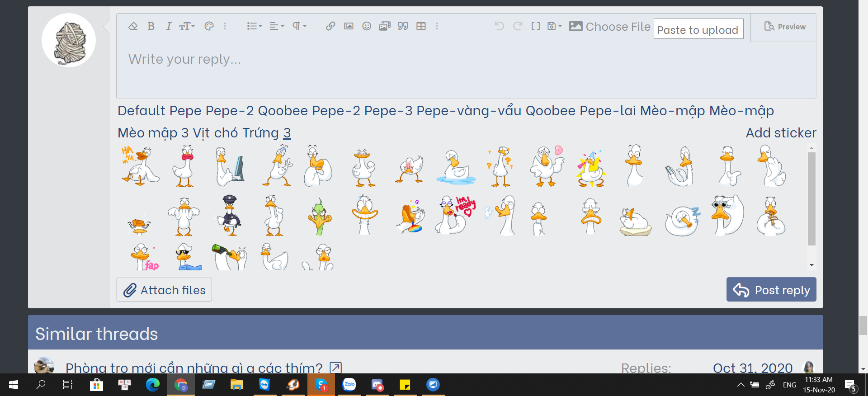Select the party hat duck sticker
The image size is (868, 396).
[590, 169]
